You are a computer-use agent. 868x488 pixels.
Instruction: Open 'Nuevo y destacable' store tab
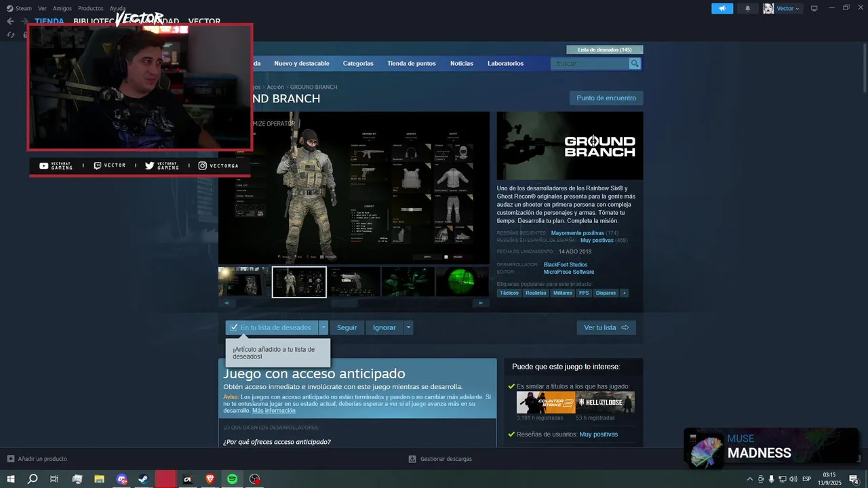click(x=302, y=64)
